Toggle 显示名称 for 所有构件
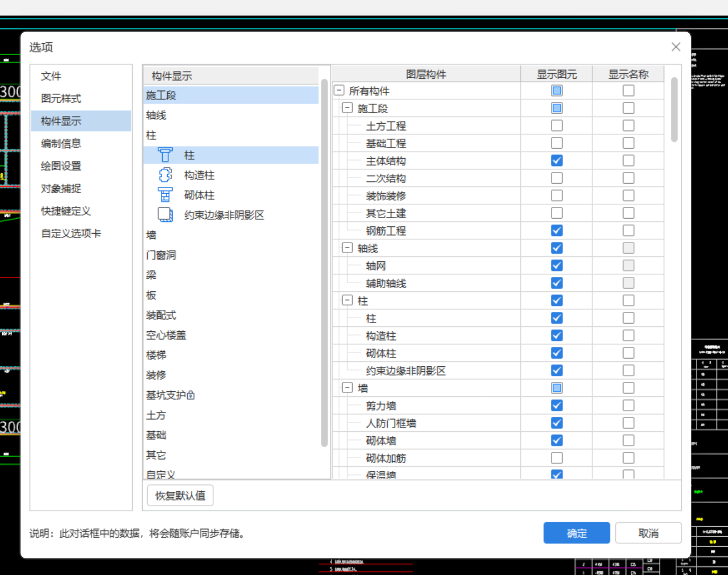The image size is (728, 575). [x=628, y=90]
